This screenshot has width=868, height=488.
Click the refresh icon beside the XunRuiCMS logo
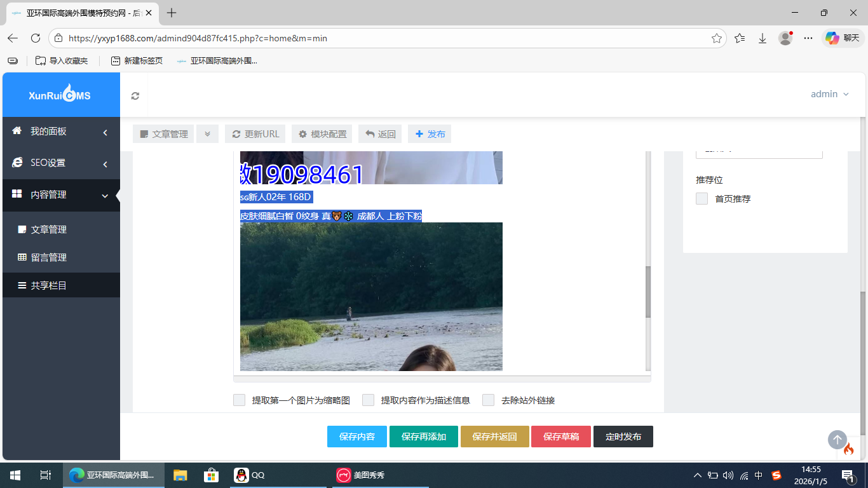click(x=135, y=96)
